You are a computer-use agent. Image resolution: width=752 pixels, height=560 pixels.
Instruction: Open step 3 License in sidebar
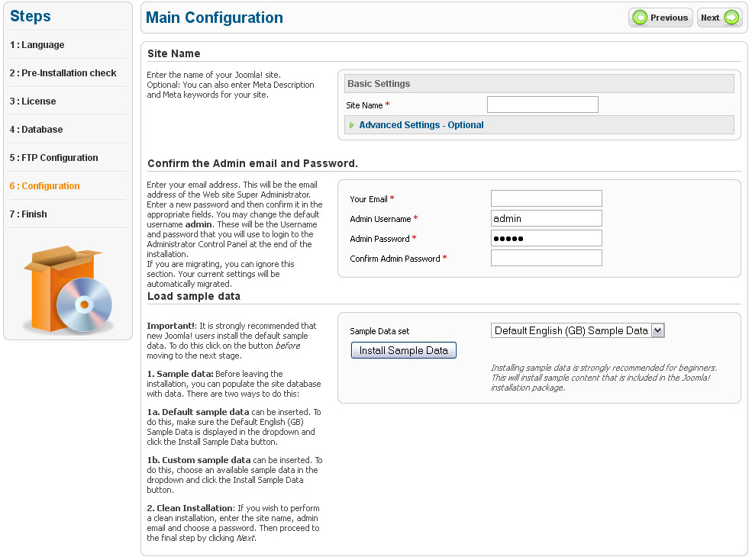click(33, 101)
